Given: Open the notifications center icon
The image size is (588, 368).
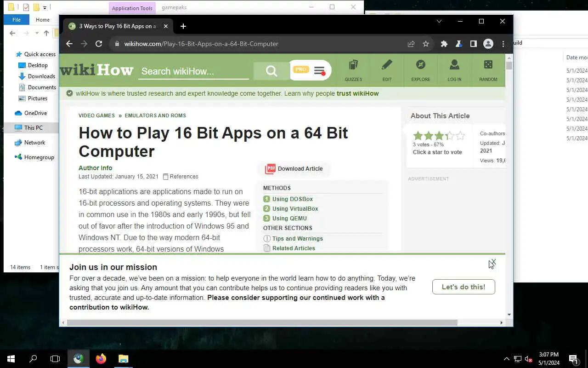Looking at the screenshot, I should 573,359.
